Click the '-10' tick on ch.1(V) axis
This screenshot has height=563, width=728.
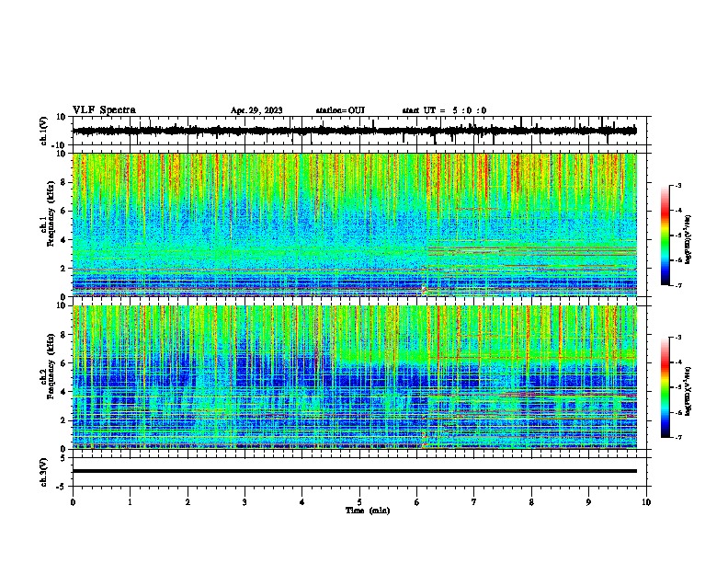[60, 145]
